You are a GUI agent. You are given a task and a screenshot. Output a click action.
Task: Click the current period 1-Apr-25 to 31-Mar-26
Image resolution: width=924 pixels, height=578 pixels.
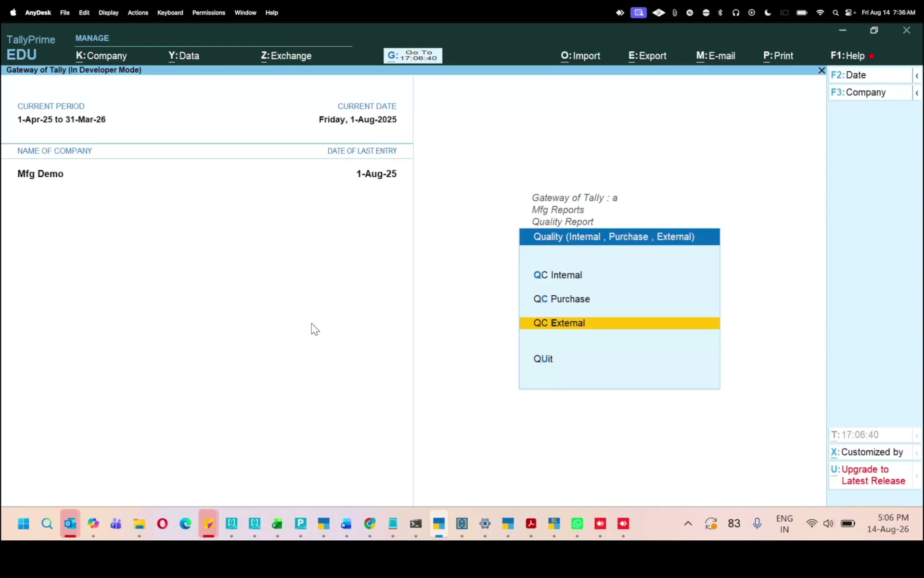tap(62, 119)
